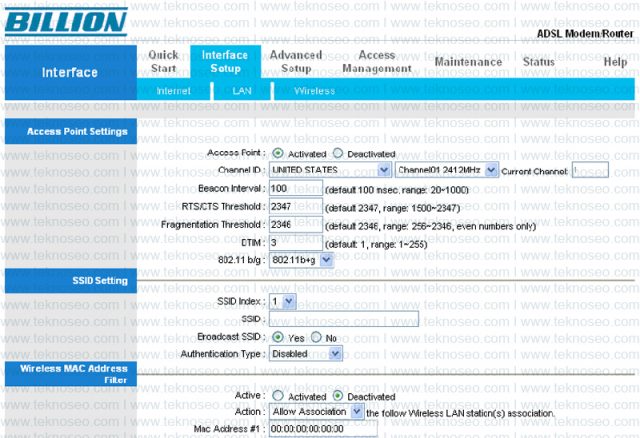Click the SSID Setting heading
This screenshot has width=640, height=438.
[x=100, y=280]
